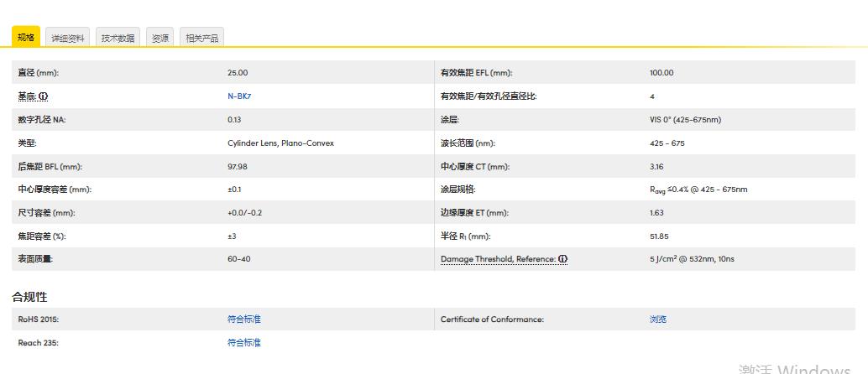
Task: Click the underlined Damage Threshold, Reference label
Action: (498, 259)
